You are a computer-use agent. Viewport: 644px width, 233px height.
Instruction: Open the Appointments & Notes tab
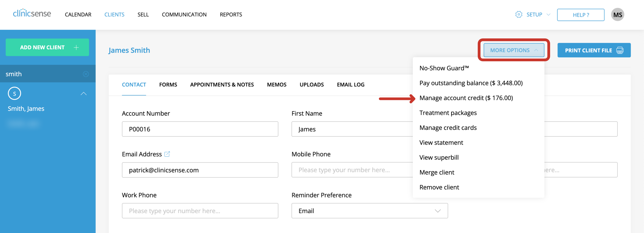point(222,84)
